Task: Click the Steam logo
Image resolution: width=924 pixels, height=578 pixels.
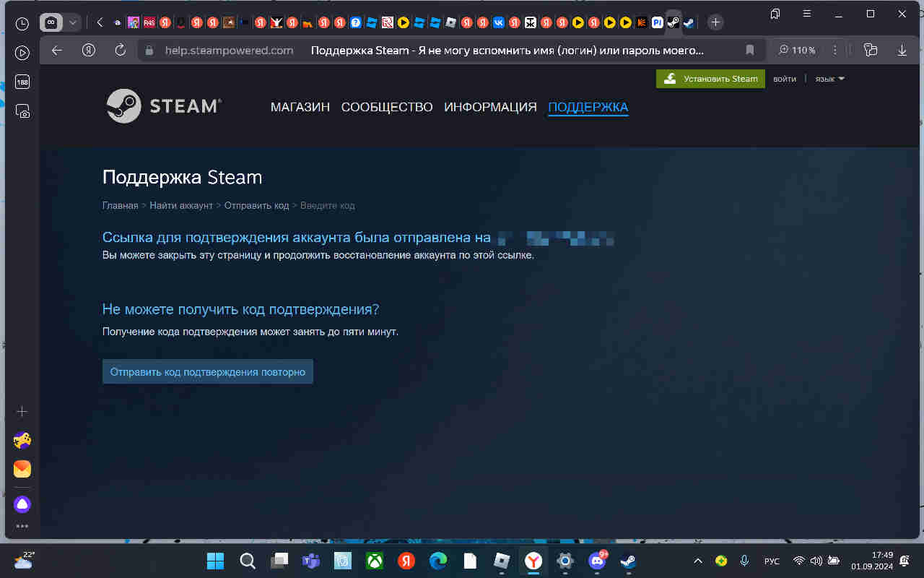Action: click(x=163, y=106)
